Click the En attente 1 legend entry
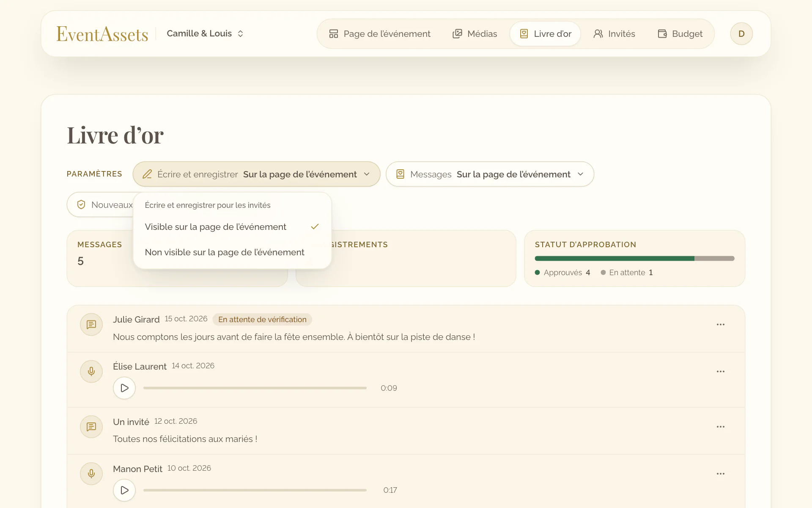 coord(627,273)
